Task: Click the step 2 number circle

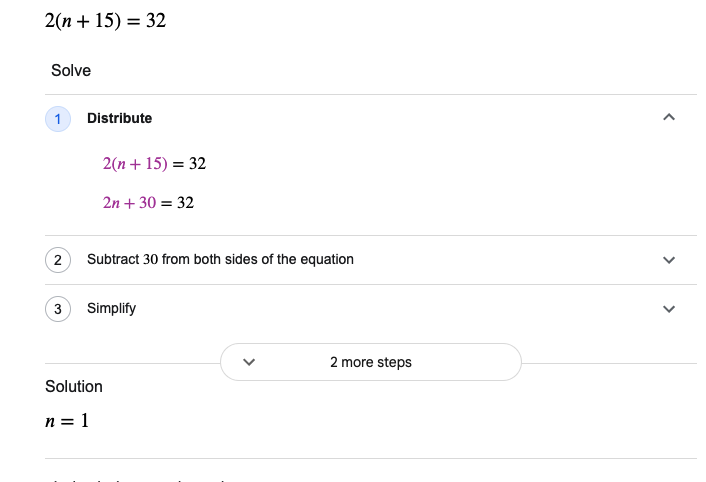Action: tap(58, 260)
